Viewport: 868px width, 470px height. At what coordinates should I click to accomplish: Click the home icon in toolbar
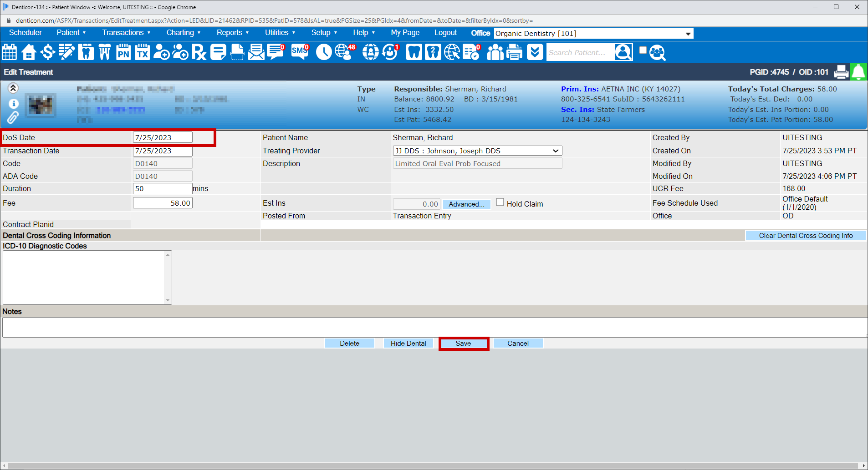point(29,52)
